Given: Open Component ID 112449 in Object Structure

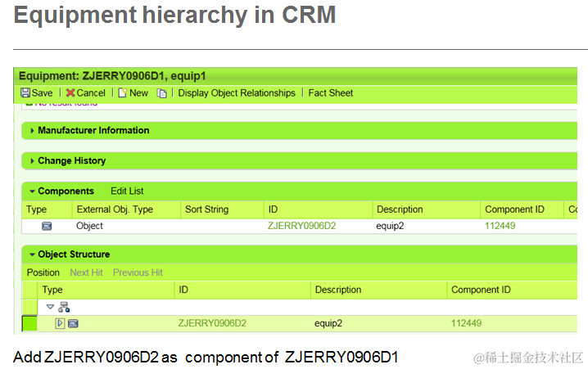Looking at the screenshot, I should (x=466, y=323).
